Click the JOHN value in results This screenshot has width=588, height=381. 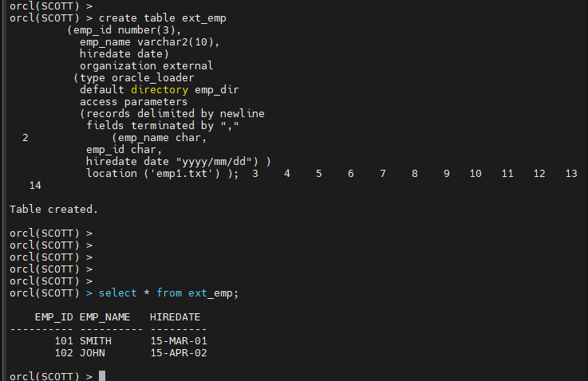(x=93, y=353)
